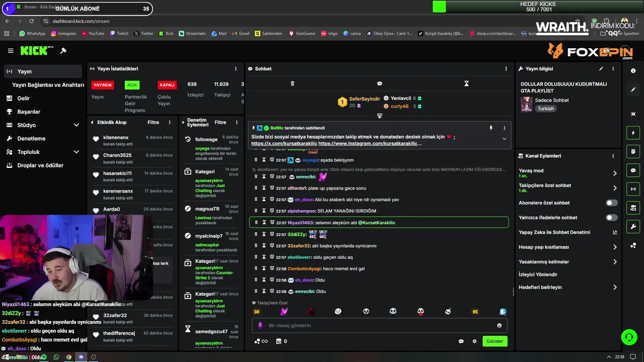The image size is (644, 362).
Task: Click the message input field Bir mesaj gönderin
Action: pos(379,325)
